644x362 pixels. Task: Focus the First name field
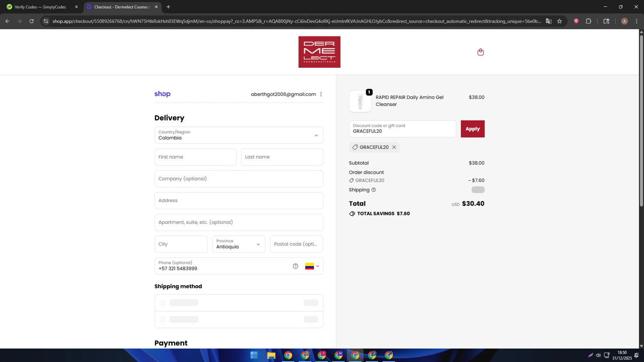(195, 157)
